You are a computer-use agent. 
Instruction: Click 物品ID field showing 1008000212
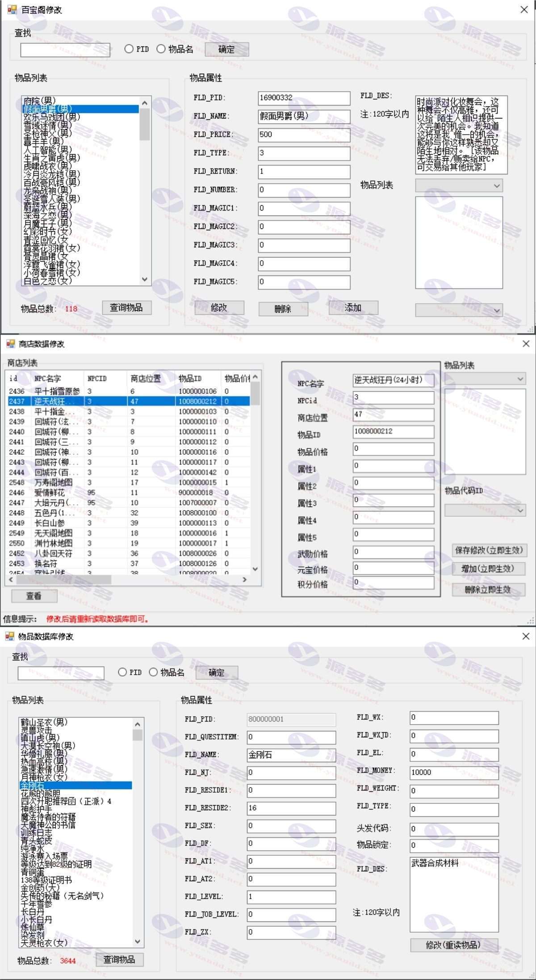tap(393, 431)
